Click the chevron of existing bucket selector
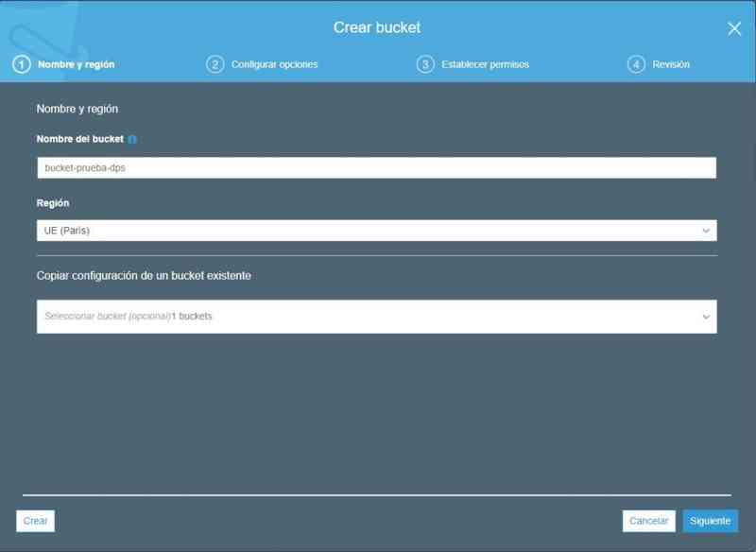 pyautogui.click(x=706, y=318)
